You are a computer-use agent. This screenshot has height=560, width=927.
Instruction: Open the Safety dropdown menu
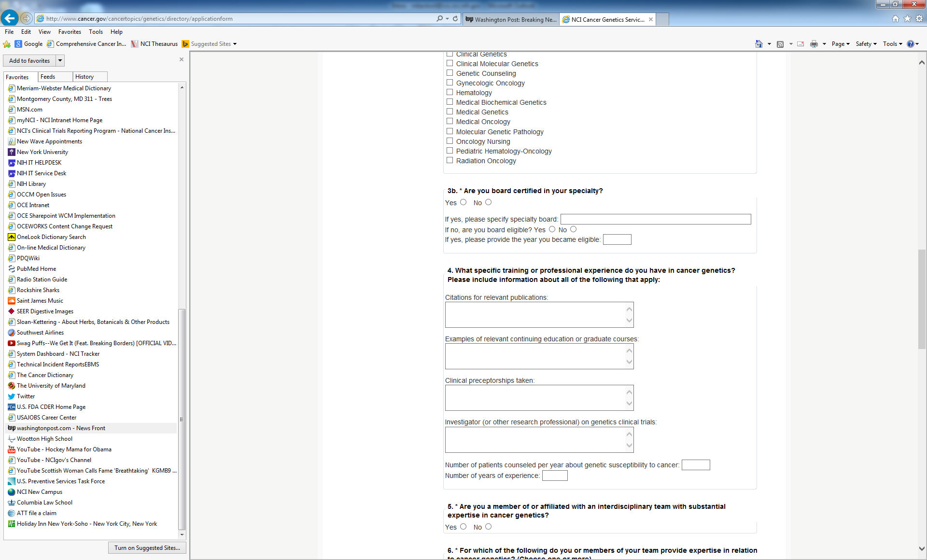pyautogui.click(x=866, y=44)
